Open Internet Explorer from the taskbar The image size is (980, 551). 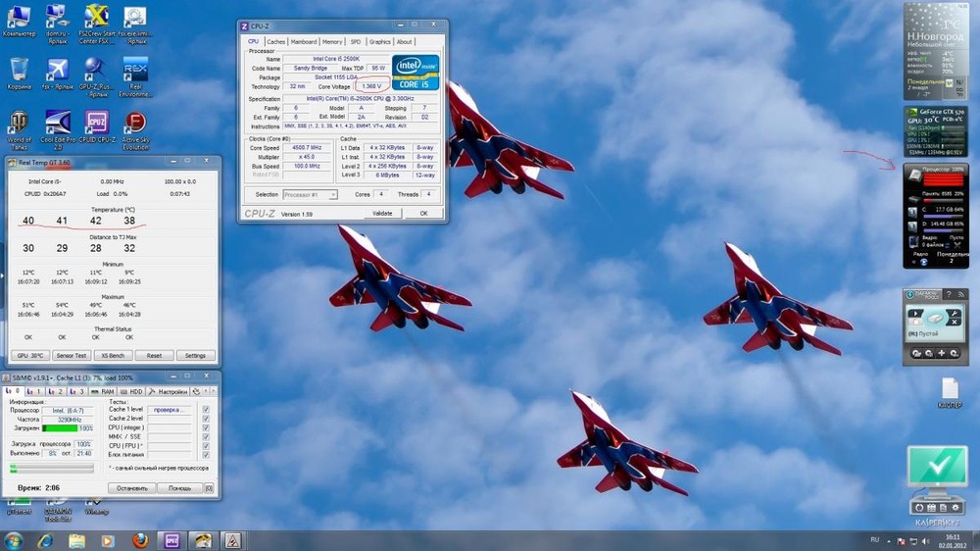[45, 540]
